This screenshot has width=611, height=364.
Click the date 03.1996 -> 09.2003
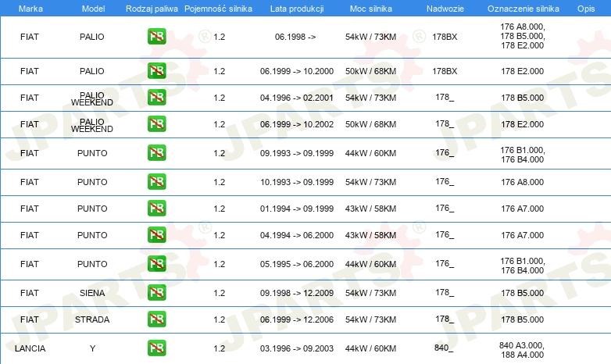tap(297, 348)
